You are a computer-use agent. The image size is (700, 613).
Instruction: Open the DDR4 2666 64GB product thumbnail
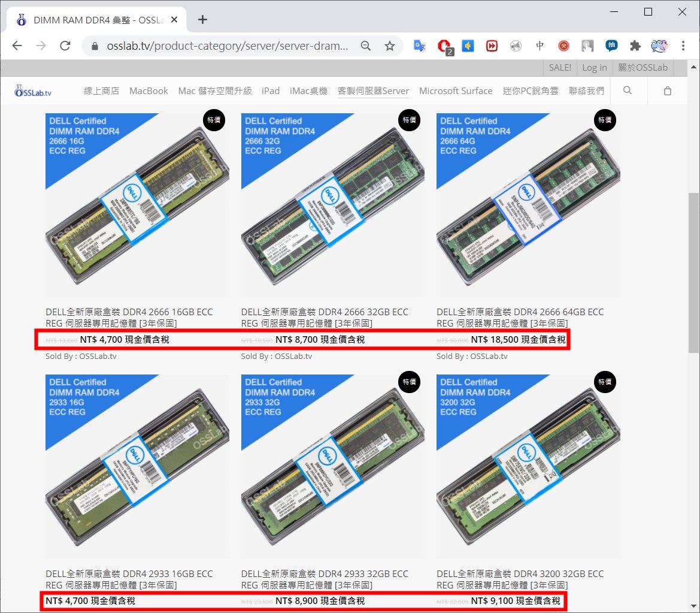(x=528, y=205)
